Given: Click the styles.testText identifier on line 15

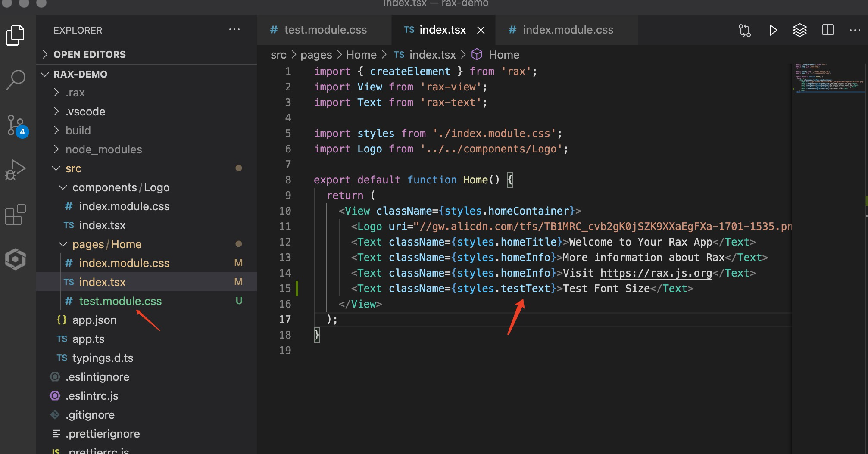Looking at the screenshot, I should pos(504,289).
